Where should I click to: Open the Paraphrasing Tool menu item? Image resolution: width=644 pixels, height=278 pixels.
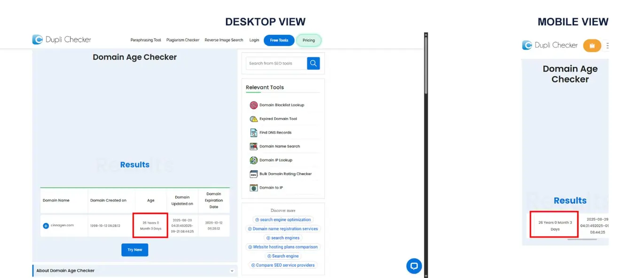146,40
